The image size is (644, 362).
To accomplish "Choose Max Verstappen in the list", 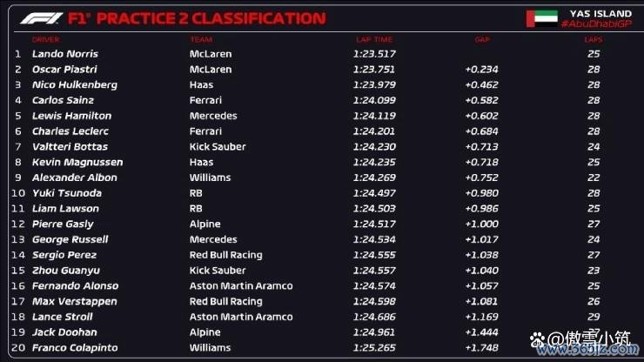I will pos(75,302).
